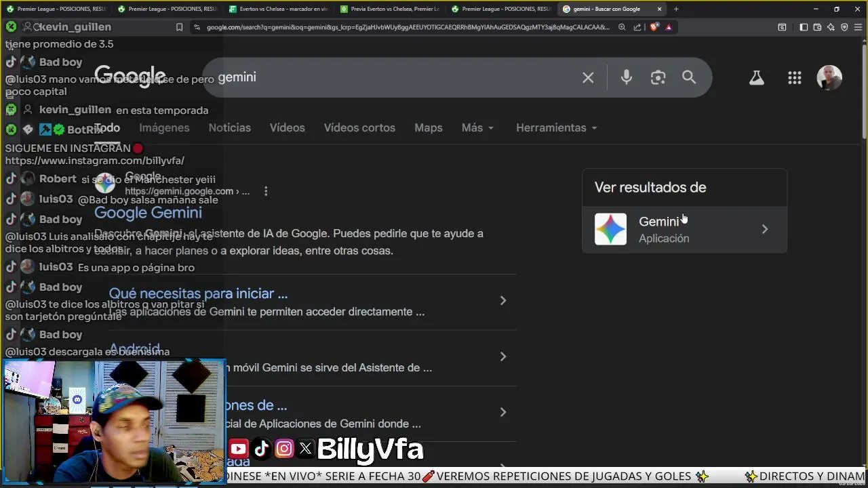The height and width of the screenshot is (488, 868).
Task: Open the Qué necesitas para iniciar link
Action: 198,293
